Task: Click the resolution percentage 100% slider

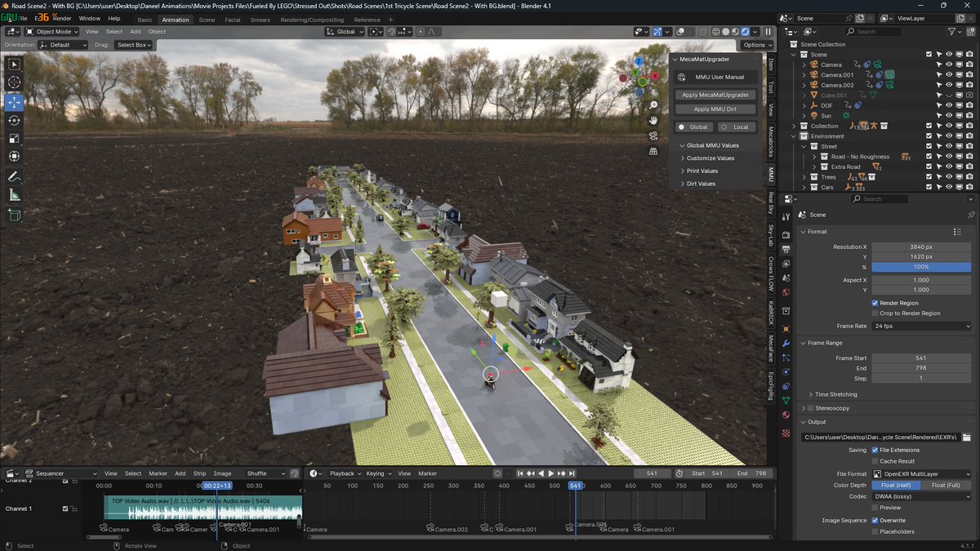Action: point(921,267)
